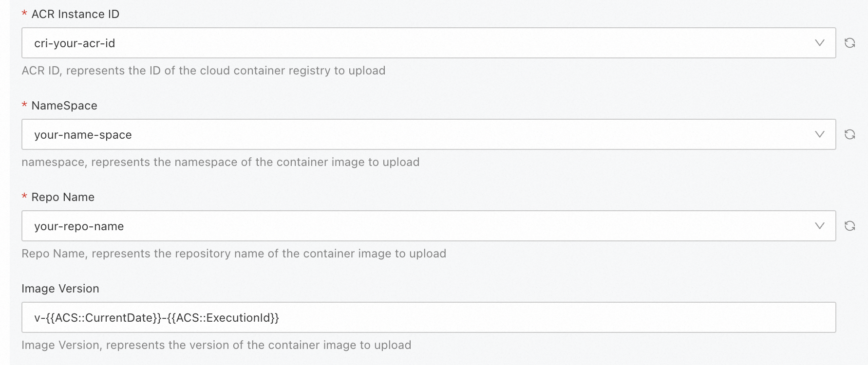Image resolution: width=868 pixels, height=365 pixels.
Task: Expand the ACR Instance ID dropdown arrow
Action: [x=820, y=43]
